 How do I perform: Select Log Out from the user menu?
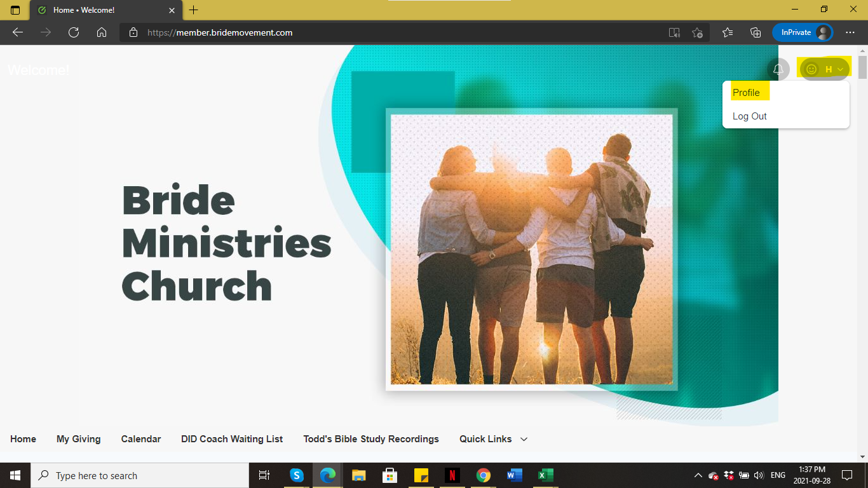750,116
